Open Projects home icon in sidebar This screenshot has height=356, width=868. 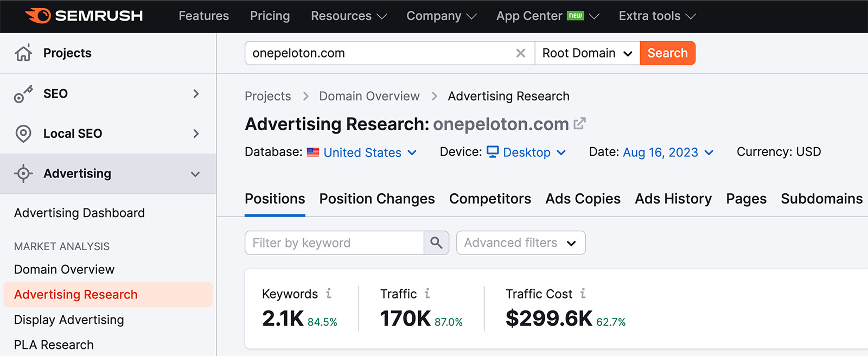coord(23,53)
